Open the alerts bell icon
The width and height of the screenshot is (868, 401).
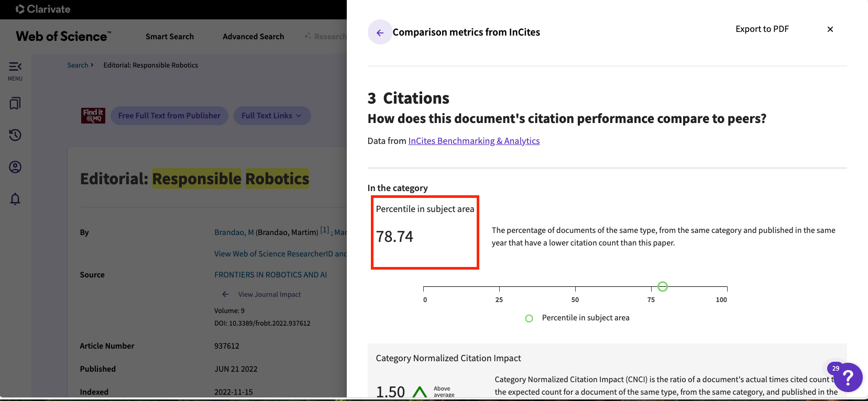click(x=15, y=199)
